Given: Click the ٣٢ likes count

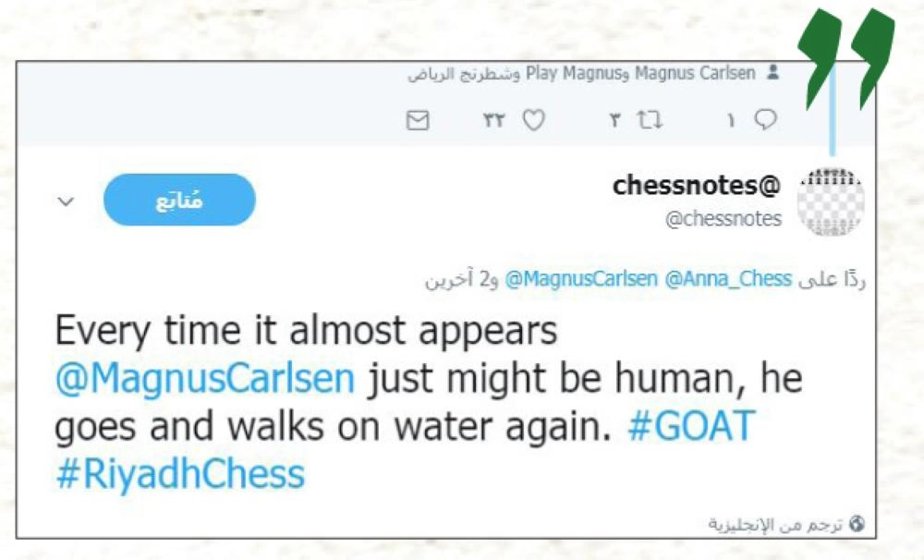Looking at the screenshot, I should point(496,120).
